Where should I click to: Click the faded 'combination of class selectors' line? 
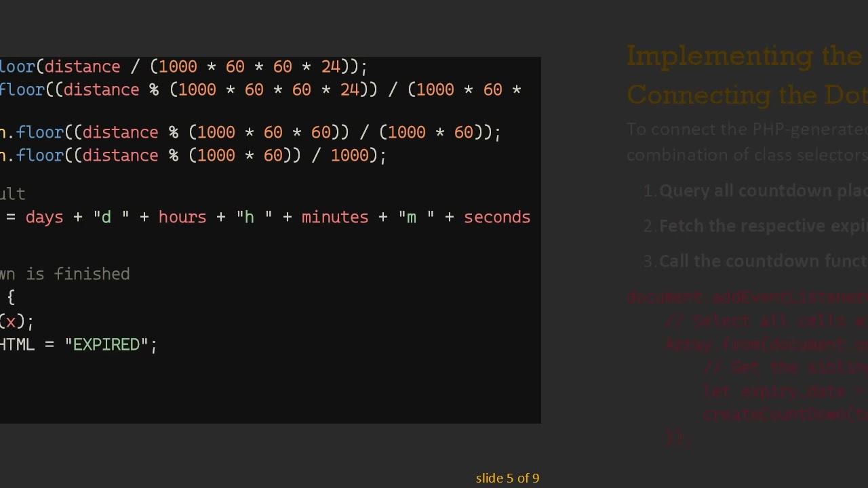pos(747,155)
